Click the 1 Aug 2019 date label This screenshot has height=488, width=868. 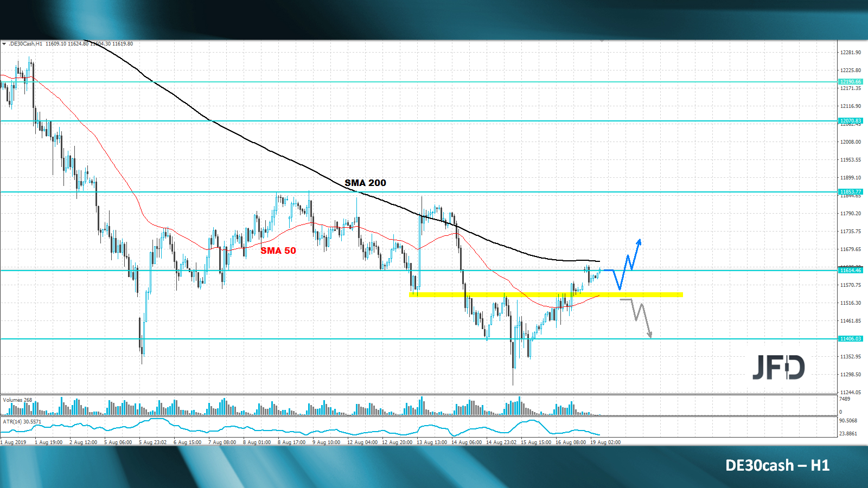14,442
